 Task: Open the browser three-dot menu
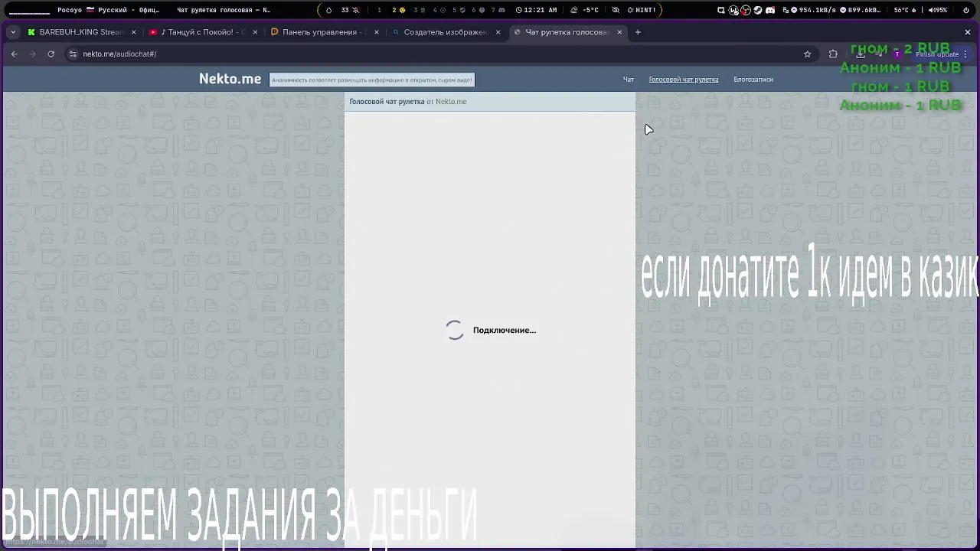pyautogui.click(x=965, y=54)
